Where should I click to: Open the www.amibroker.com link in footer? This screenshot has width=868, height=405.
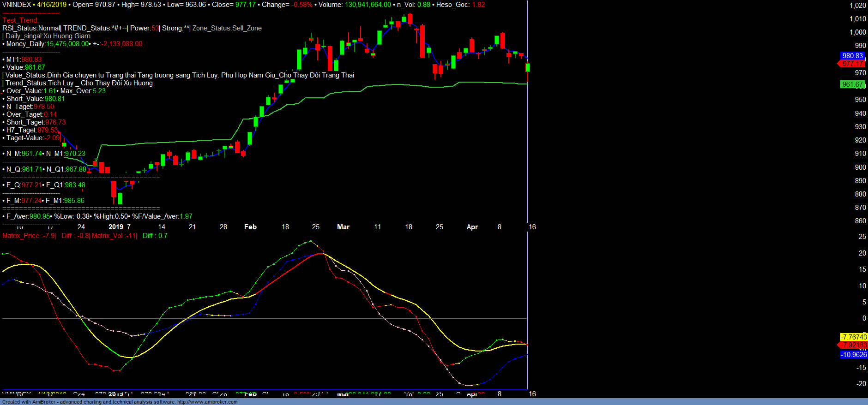(x=207, y=402)
